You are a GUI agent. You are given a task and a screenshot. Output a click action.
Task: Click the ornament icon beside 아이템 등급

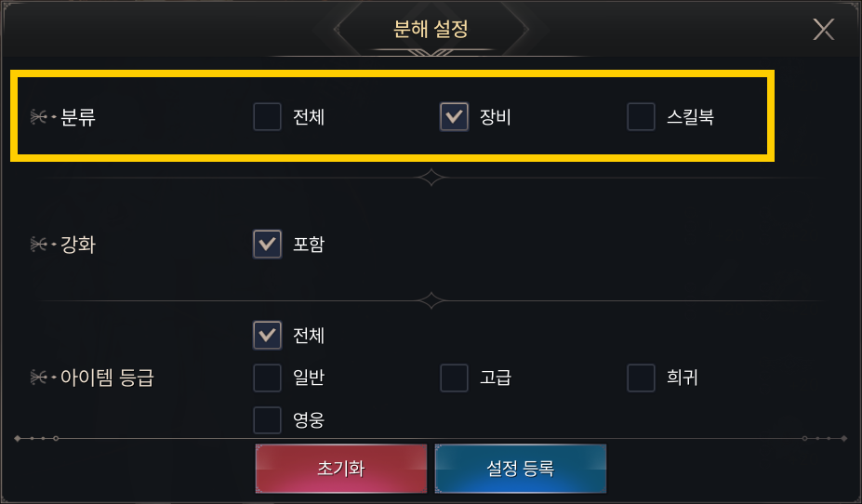(42, 378)
